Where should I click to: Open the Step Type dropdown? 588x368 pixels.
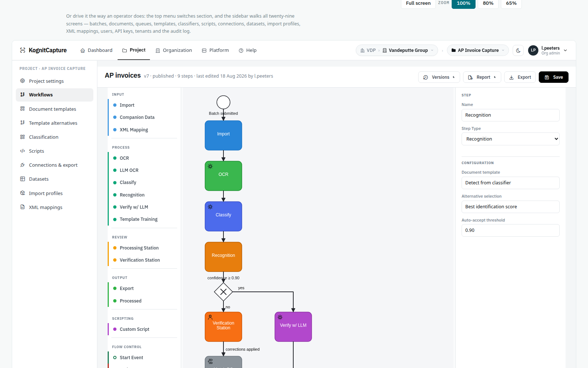(x=510, y=139)
